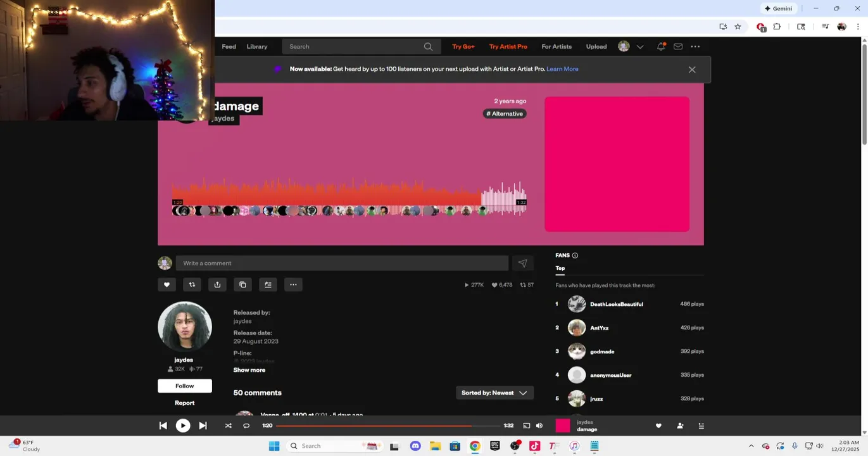This screenshot has width=868, height=456.
Task: Open Try Go+ link
Action: coord(463,46)
